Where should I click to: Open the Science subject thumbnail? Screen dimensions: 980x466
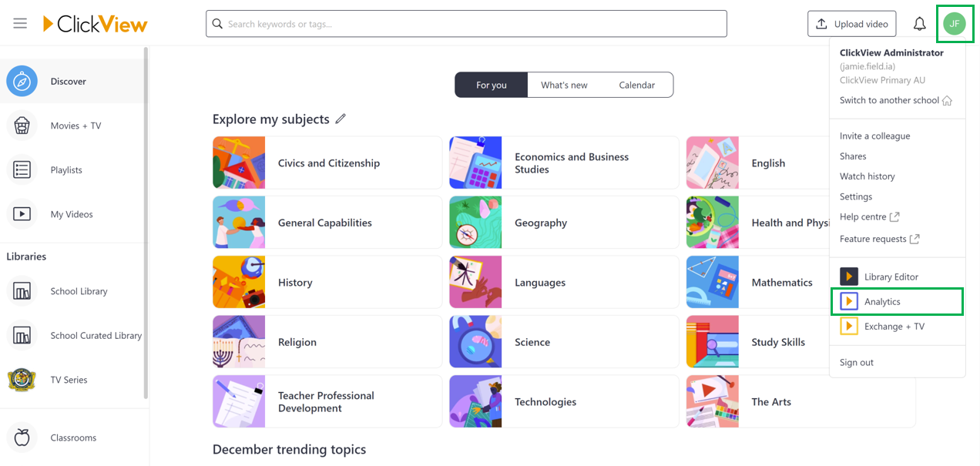coord(475,342)
